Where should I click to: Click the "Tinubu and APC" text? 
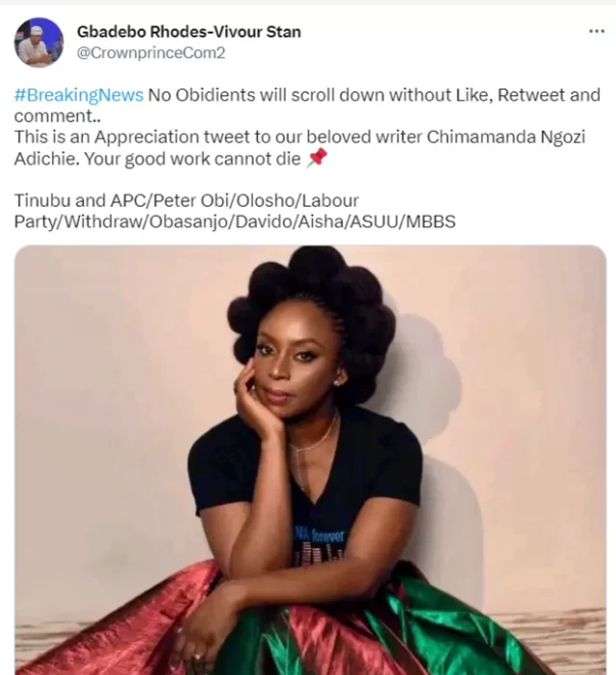(x=68, y=201)
